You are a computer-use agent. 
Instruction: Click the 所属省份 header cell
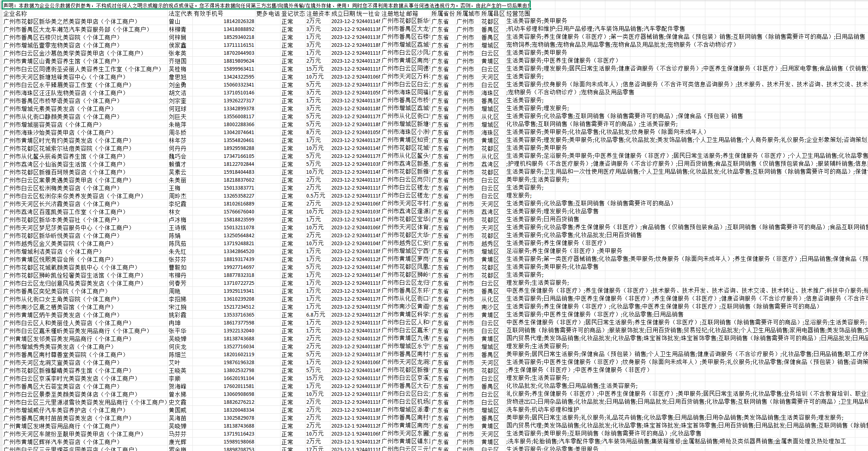click(x=443, y=13)
